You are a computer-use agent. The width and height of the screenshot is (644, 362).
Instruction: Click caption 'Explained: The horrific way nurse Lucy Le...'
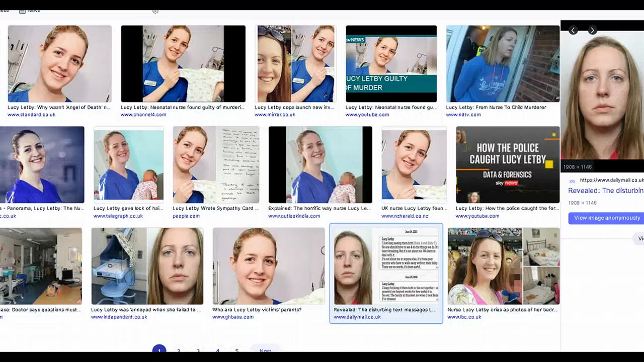(320, 209)
